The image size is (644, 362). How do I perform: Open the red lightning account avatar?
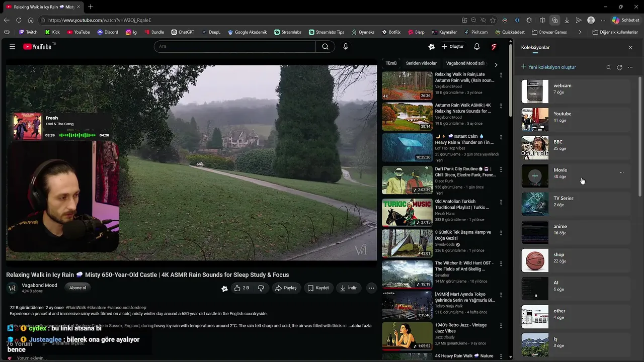494,46
